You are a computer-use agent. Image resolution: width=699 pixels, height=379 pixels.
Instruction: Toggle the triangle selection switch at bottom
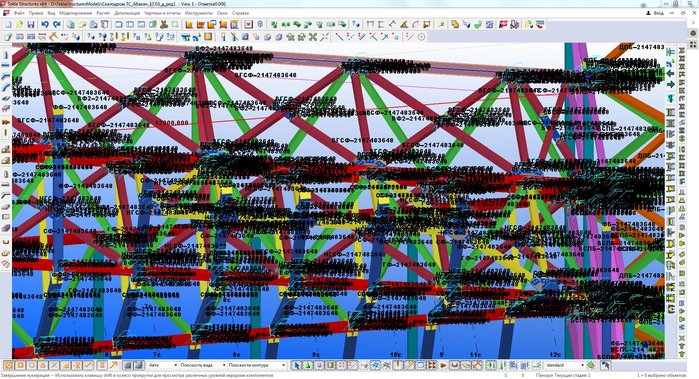click(x=43, y=365)
